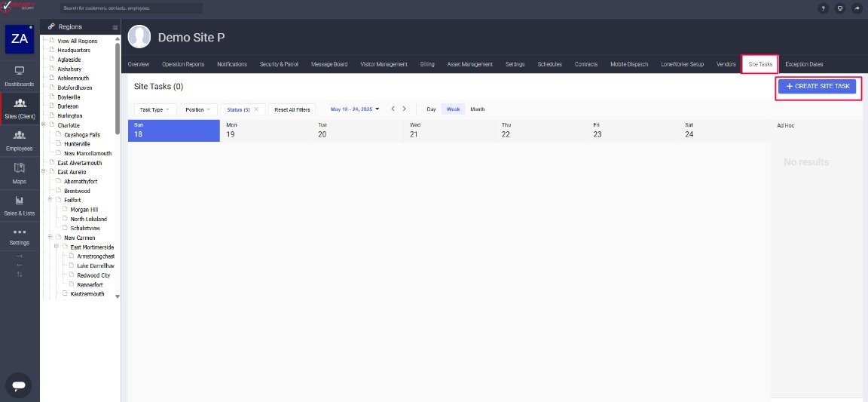Click the up-down sort arrows in sidebar
868x402 pixels.
click(20, 275)
